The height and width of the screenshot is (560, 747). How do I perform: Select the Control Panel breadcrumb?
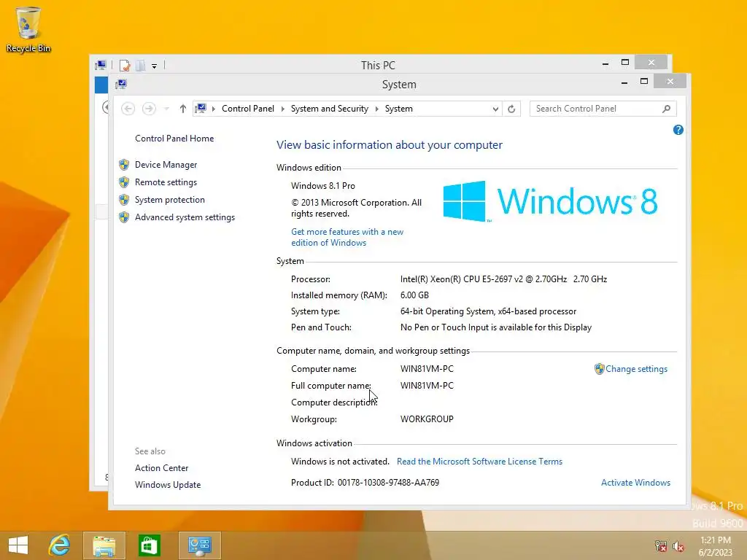248,109
